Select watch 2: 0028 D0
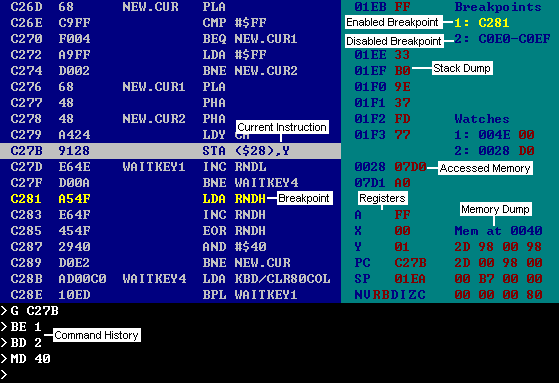This screenshot has height=383, width=559. point(494,151)
